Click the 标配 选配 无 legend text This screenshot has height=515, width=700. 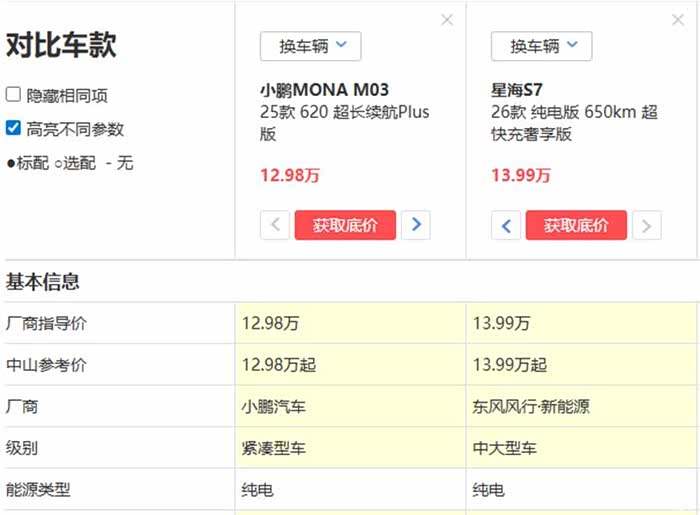click(70, 163)
